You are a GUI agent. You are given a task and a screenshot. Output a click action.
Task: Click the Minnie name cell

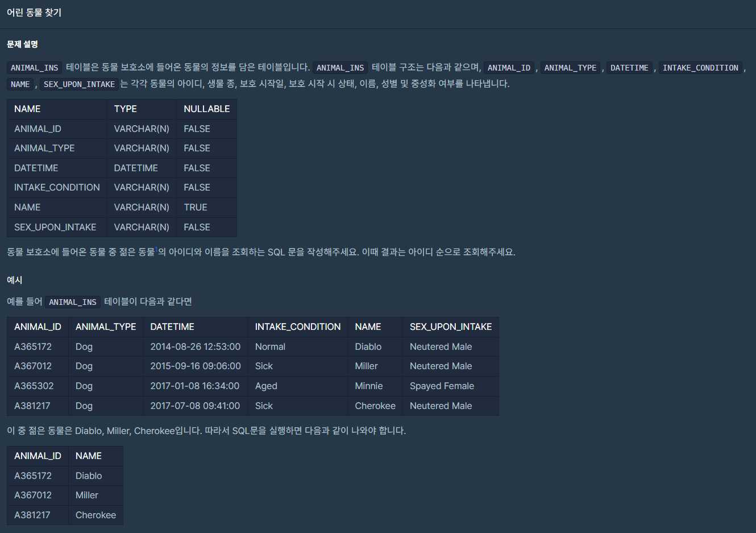[369, 386]
